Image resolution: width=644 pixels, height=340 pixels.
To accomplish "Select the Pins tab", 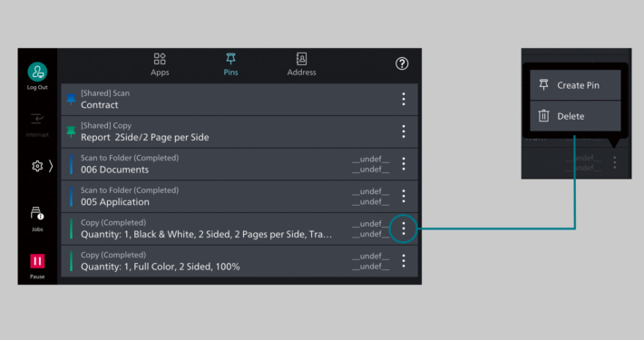I will click(230, 64).
